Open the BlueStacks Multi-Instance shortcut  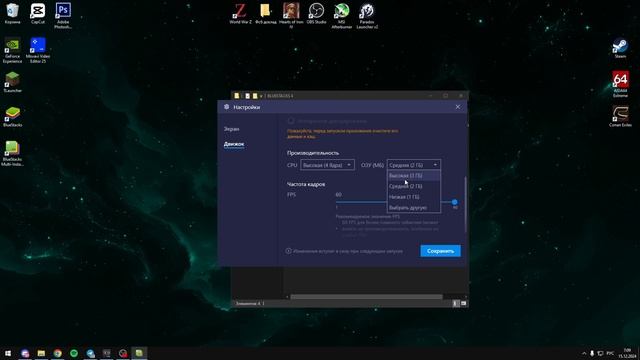[x=12, y=153]
